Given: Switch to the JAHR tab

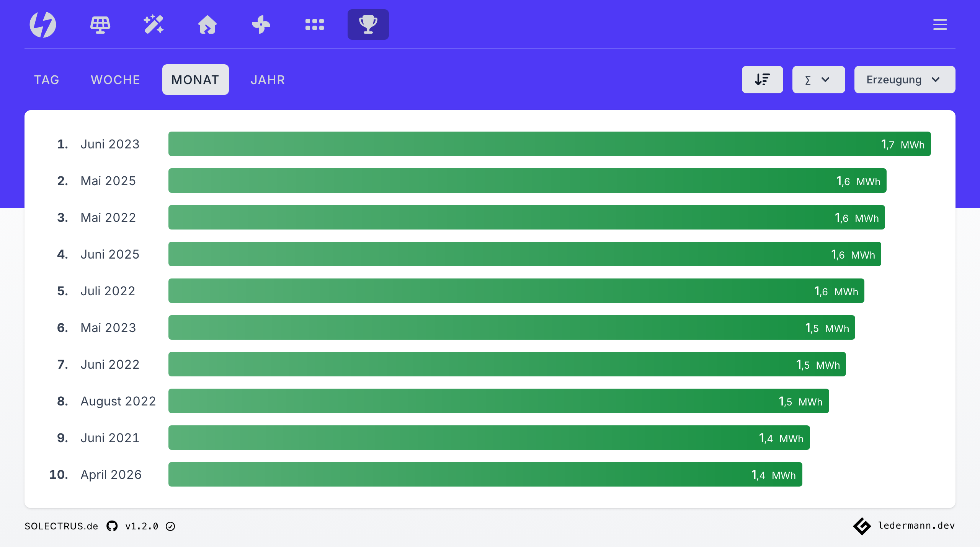Looking at the screenshot, I should pyautogui.click(x=268, y=80).
